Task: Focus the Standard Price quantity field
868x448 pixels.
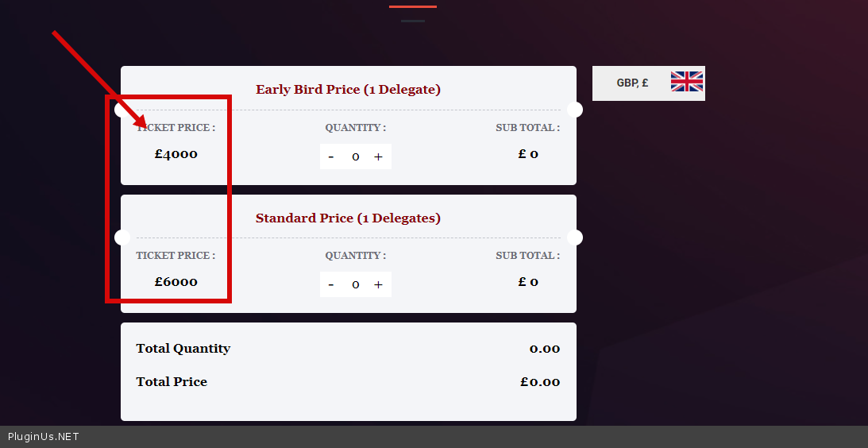Action: pyautogui.click(x=355, y=284)
